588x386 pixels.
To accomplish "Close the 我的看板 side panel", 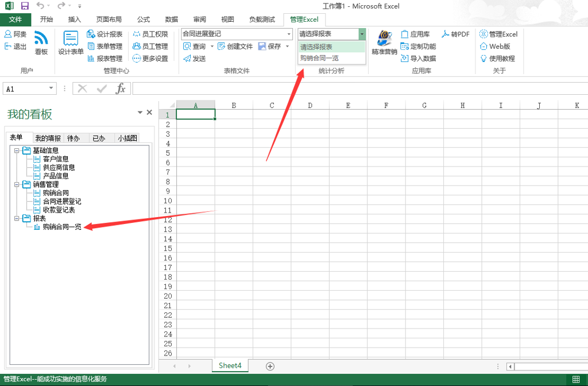I will point(149,112).
